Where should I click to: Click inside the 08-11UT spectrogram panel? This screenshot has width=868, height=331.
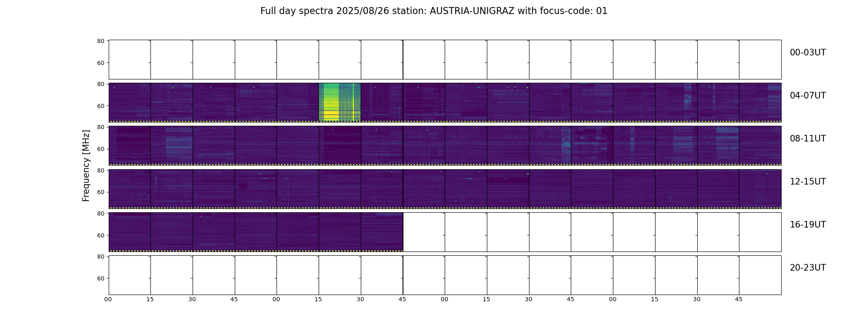[x=445, y=146]
